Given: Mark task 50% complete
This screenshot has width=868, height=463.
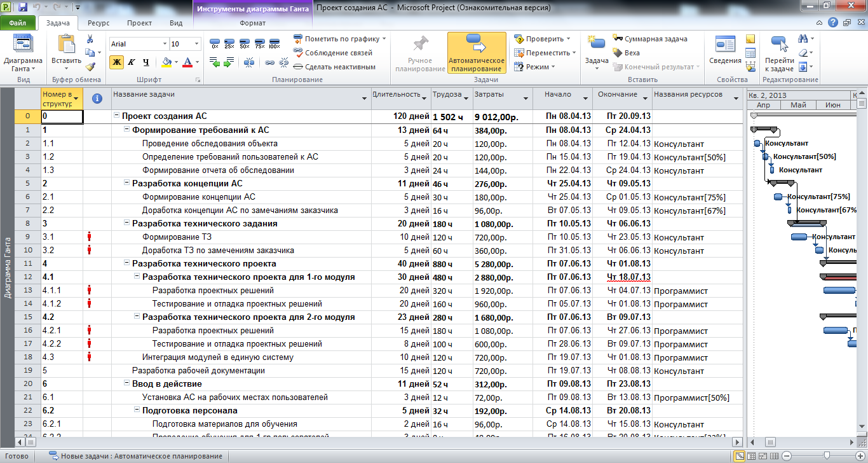Looking at the screenshot, I should (245, 45).
